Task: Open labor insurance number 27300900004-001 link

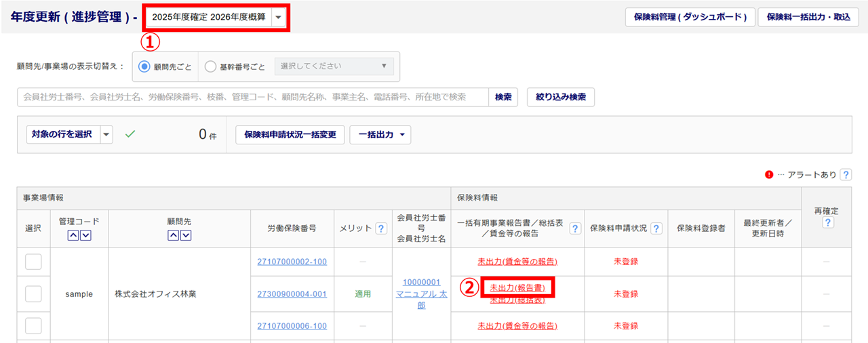Action: coord(292,294)
